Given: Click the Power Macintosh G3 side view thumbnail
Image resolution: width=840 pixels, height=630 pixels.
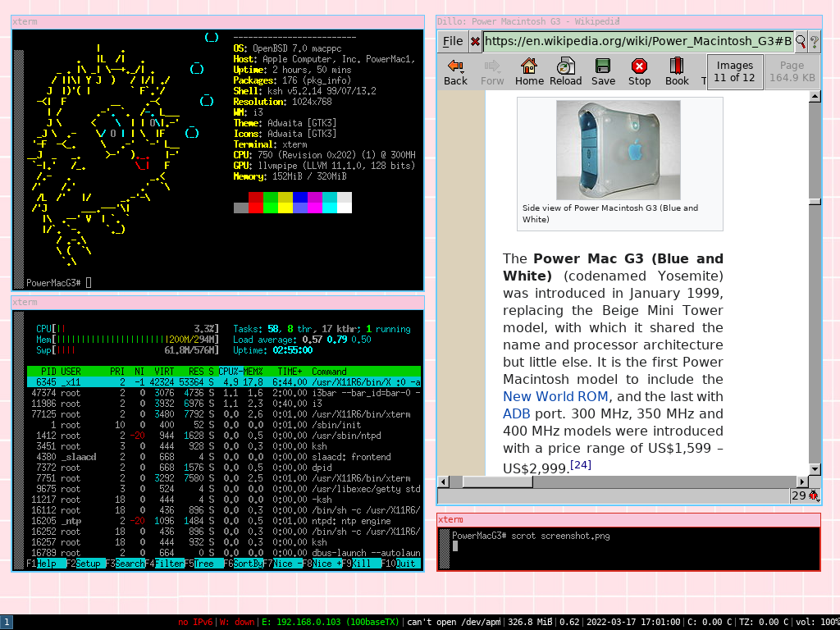Looking at the screenshot, I should pyautogui.click(x=619, y=150).
